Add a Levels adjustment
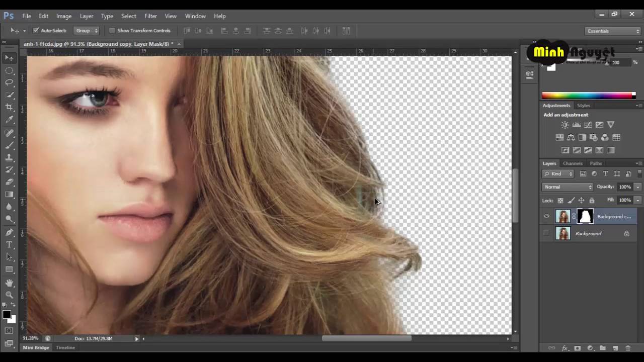This screenshot has height=362, width=644. 577,125
